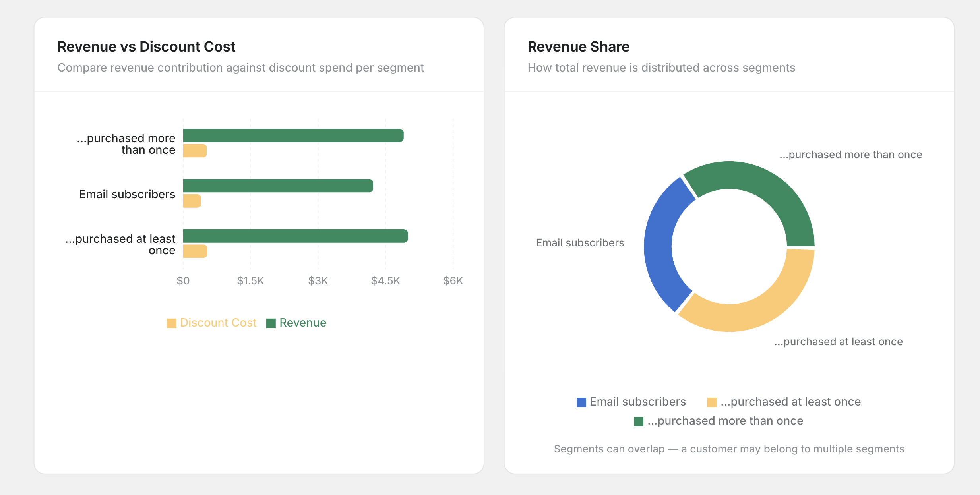Click the yellow '...purchased at least once' legend square
The image size is (980, 495).
[x=712, y=402]
